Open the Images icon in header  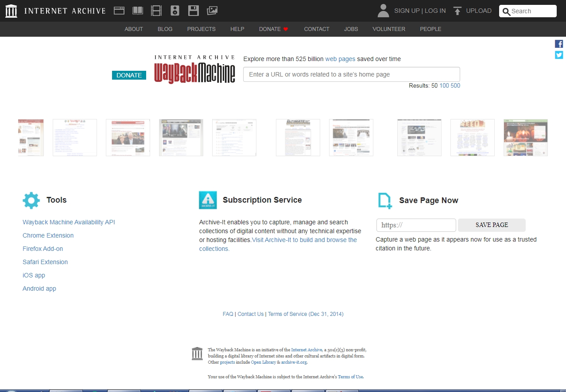[212, 11]
